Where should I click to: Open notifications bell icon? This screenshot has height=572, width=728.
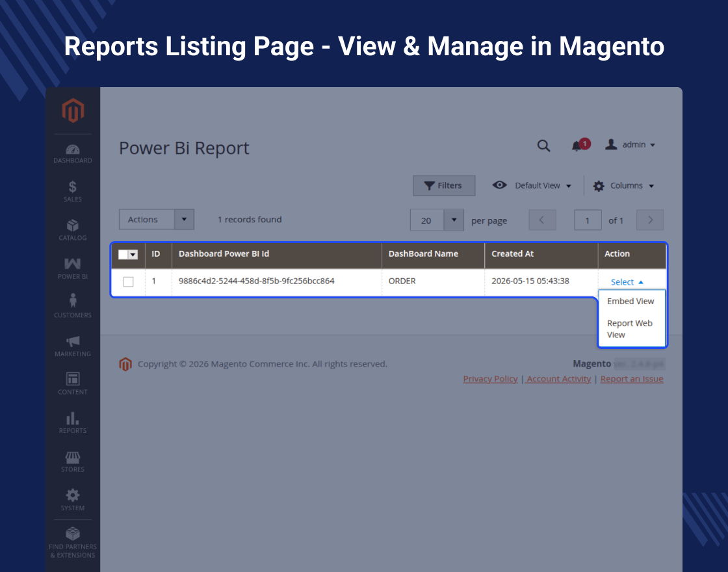point(580,145)
